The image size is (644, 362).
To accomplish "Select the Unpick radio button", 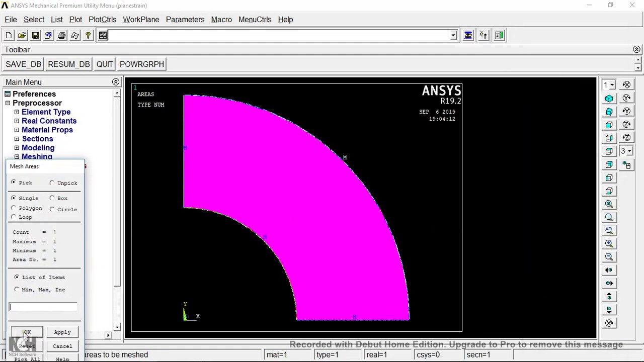I will (52, 183).
